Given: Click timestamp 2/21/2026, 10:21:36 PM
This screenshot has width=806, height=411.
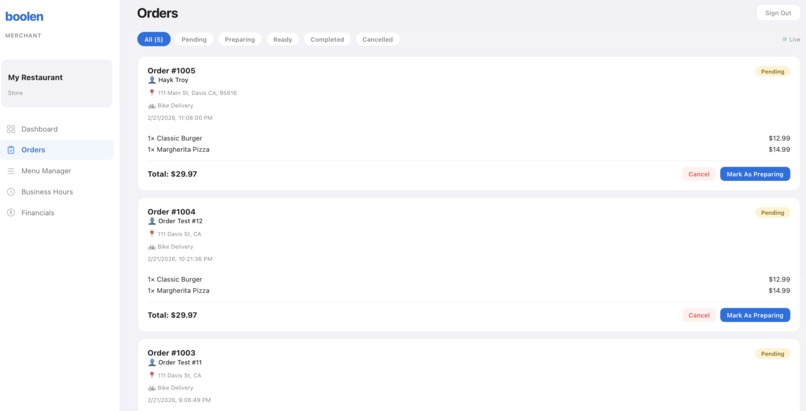Looking at the screenshot, I should click(x=180, y=259).
